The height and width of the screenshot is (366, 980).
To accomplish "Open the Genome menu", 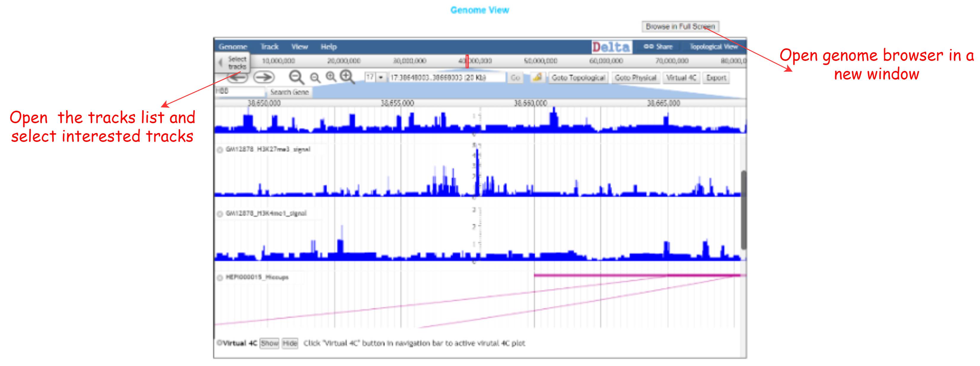I will [233, 47].
